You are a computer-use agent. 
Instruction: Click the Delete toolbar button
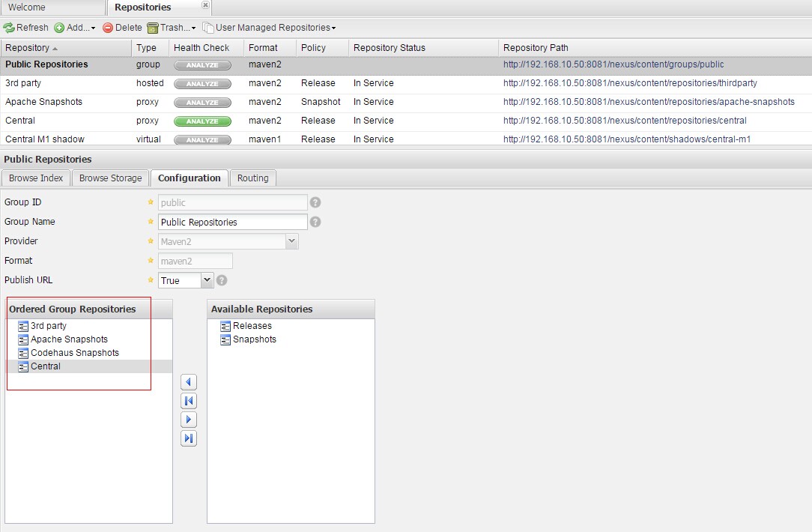coord(122,28)
